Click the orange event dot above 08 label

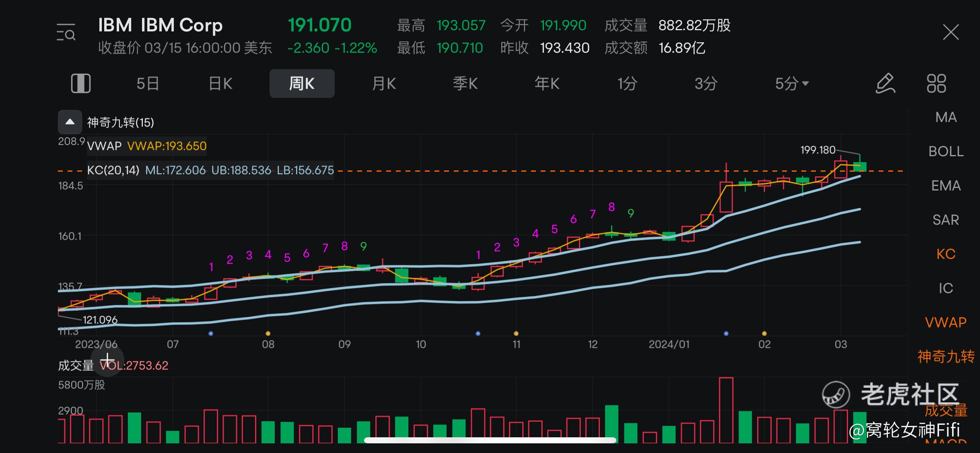[x=268, y=333]
